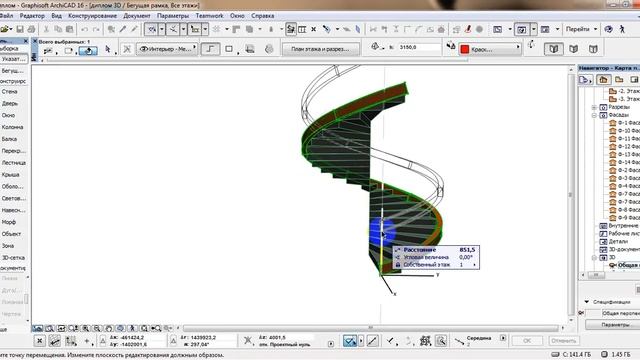This screenshot has height=360, width=640.
Task: Click the black X suspend groups icon
Action: (313, 29)
